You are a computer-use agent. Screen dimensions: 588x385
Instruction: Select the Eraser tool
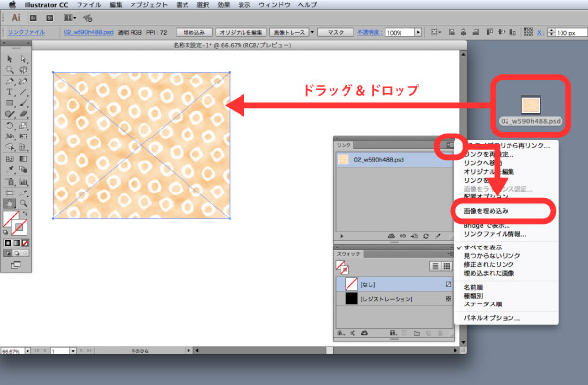tap(23, 114)
